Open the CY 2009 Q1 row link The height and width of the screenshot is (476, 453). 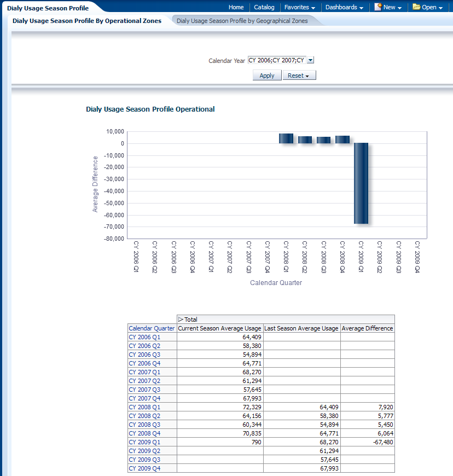pos(144,442)
